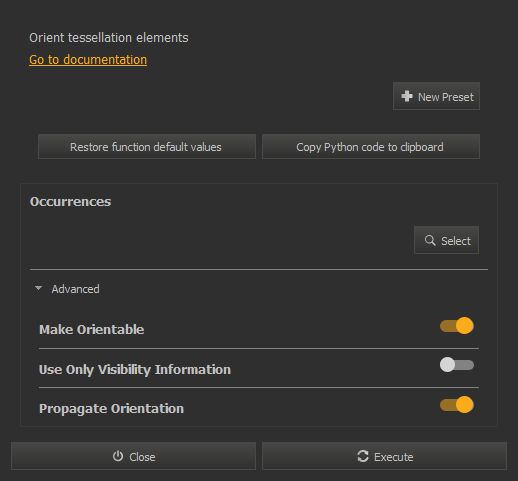Click the Occurrences heading
Image resolution: width=518 pixels, height=481 pixels.
(x=70, y=202)
